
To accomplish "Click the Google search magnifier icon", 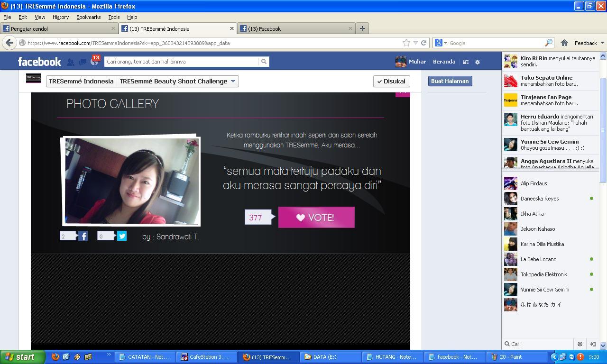I will click(x=549, y=43).
